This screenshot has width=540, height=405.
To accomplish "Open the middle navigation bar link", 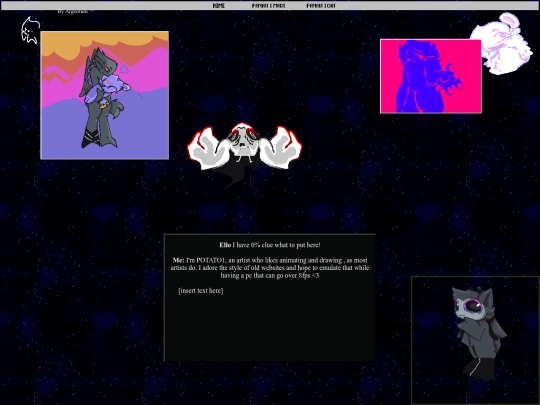I will (x=268, y=6).
